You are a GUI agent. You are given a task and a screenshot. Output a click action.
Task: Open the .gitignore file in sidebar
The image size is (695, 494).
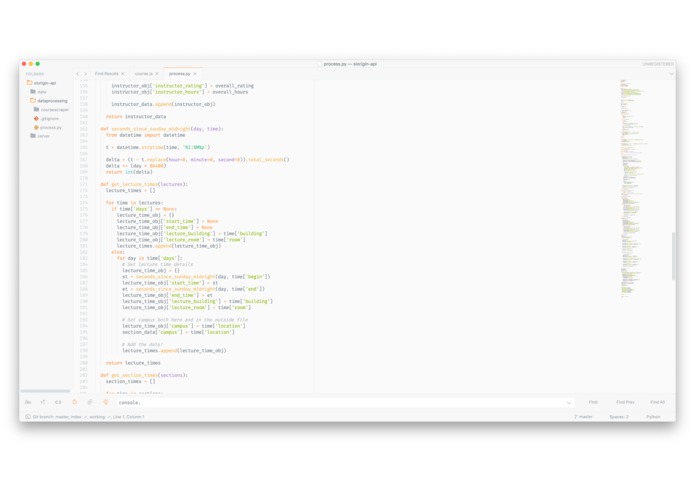tap(46, 118)
